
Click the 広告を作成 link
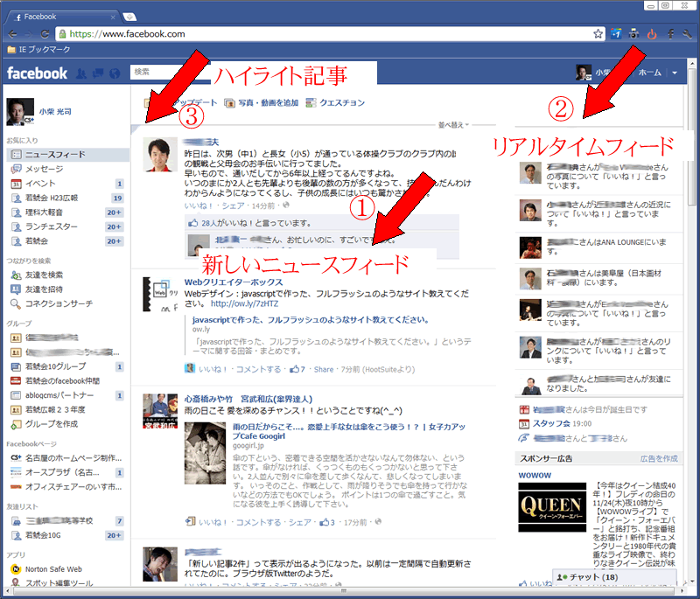click(659, 458)
